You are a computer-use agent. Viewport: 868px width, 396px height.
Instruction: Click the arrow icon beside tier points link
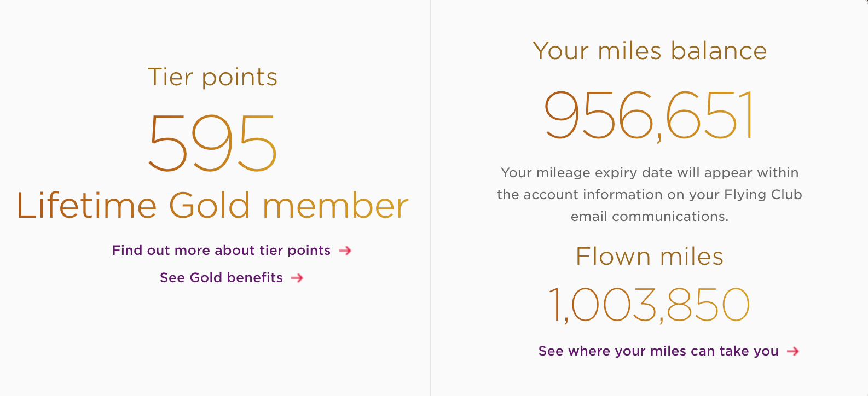pos(345,251)
